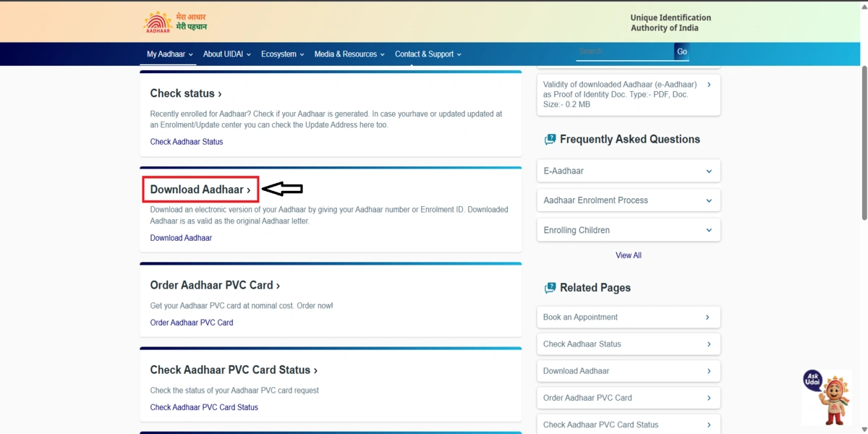868x434 pixels.
Task: Click the question-mark icon beside Related Pages
Action: [550, 287]
